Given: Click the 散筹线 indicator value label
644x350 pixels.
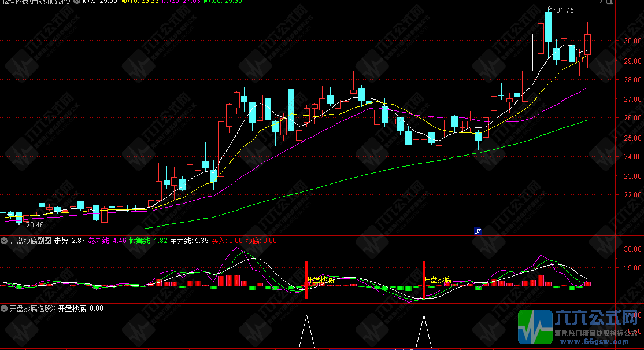Looking at the screenshot, I should [x=148, y=241].
